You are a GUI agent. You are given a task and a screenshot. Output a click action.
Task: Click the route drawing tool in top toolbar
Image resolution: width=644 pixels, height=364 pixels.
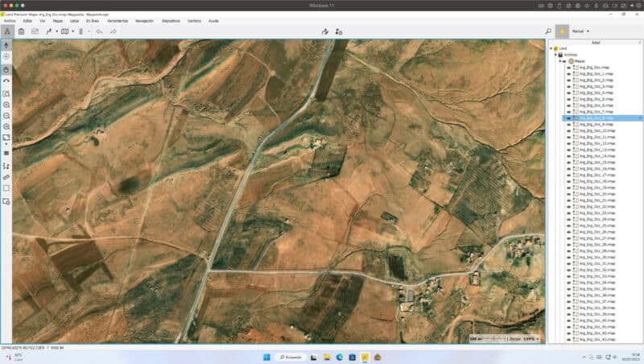[49, 31]
